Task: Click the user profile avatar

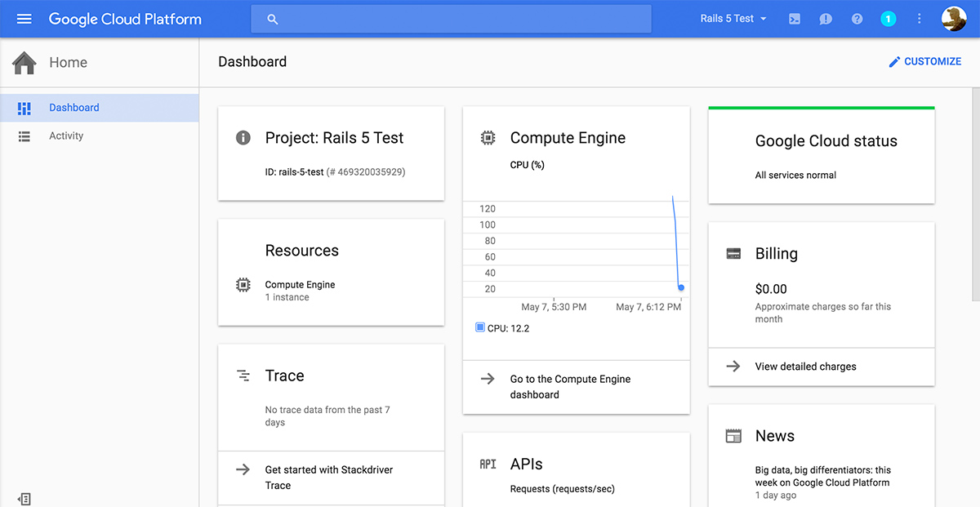Action: tap(954, 19)
